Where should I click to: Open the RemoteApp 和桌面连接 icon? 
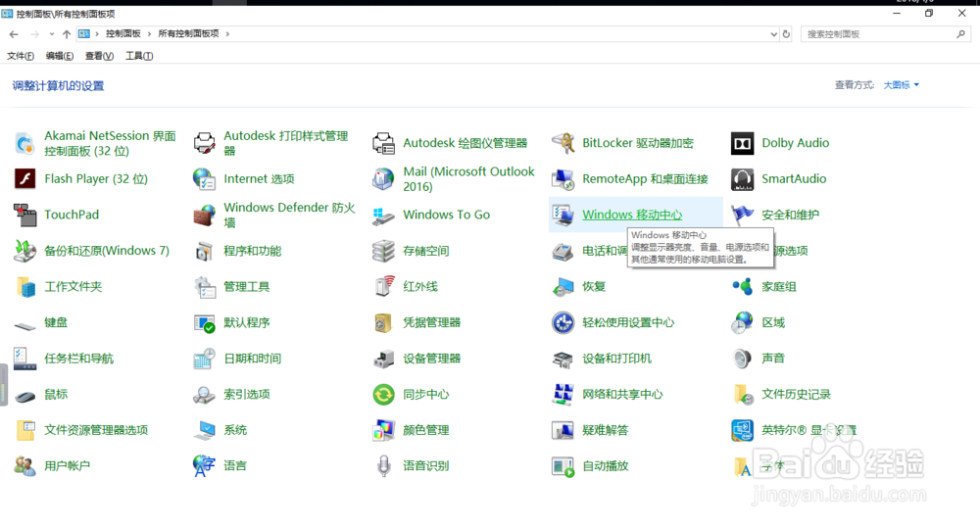pos(563,178)
